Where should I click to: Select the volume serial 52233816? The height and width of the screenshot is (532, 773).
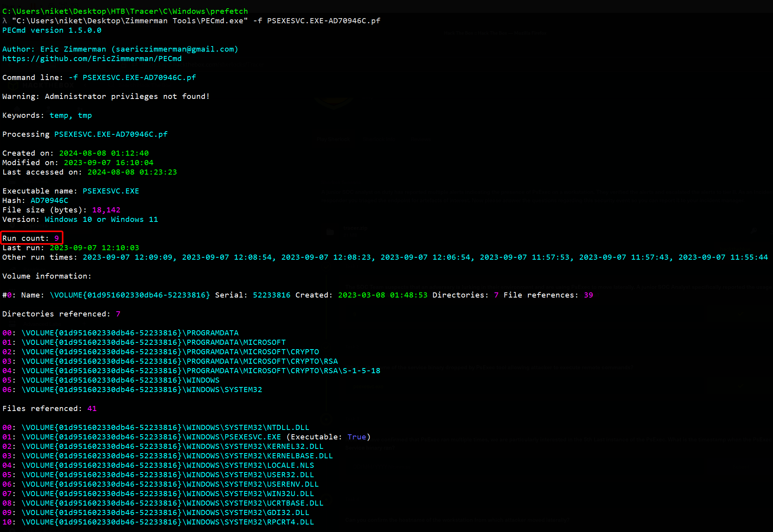[x=272, y=295]
